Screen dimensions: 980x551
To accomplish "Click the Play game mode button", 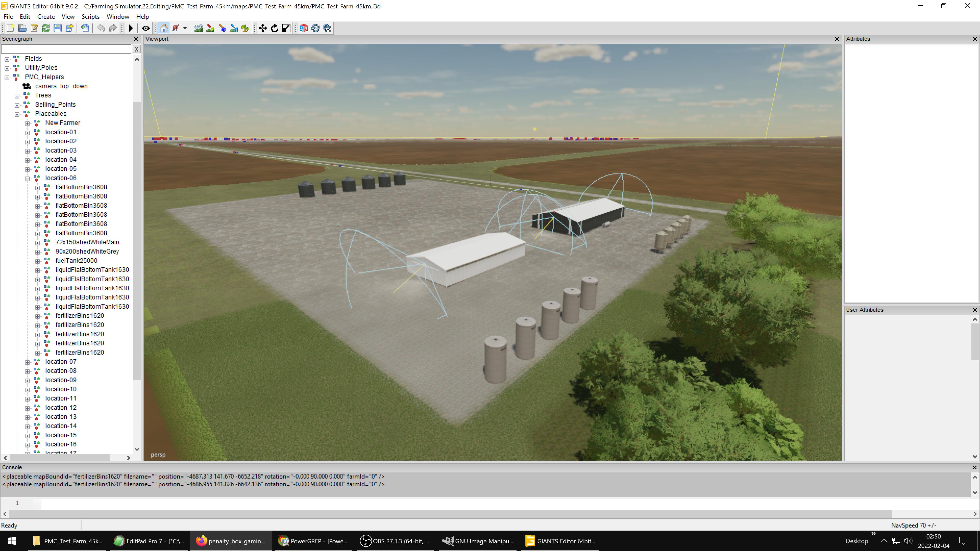I will [130, 28].
